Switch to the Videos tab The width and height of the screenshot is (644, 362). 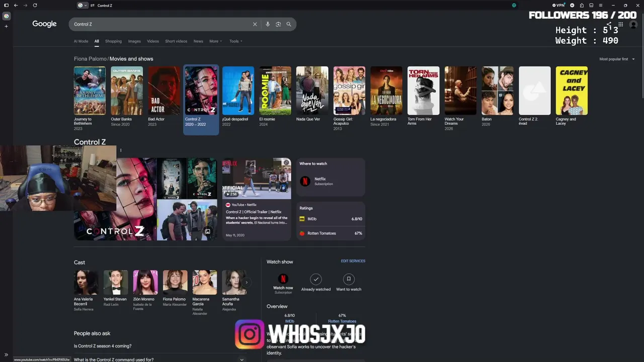click(x=153, y=41)
